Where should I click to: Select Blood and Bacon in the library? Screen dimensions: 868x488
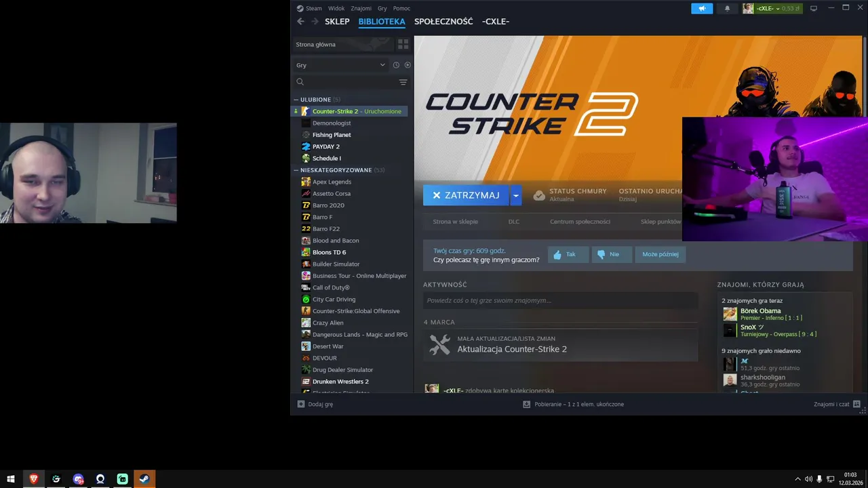(336, 241)
